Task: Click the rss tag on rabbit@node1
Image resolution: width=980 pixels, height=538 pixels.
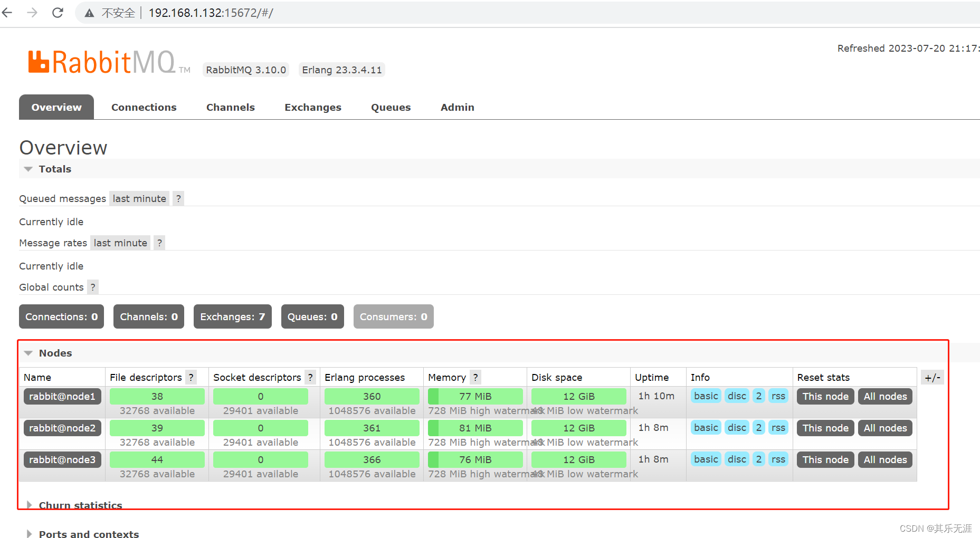Action: (778, 396)
